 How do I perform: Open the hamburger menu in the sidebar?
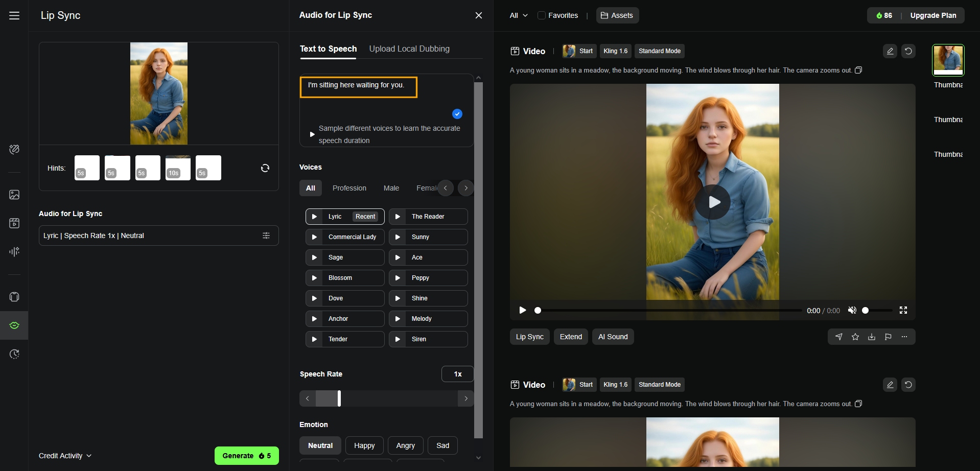coord(14,16)
